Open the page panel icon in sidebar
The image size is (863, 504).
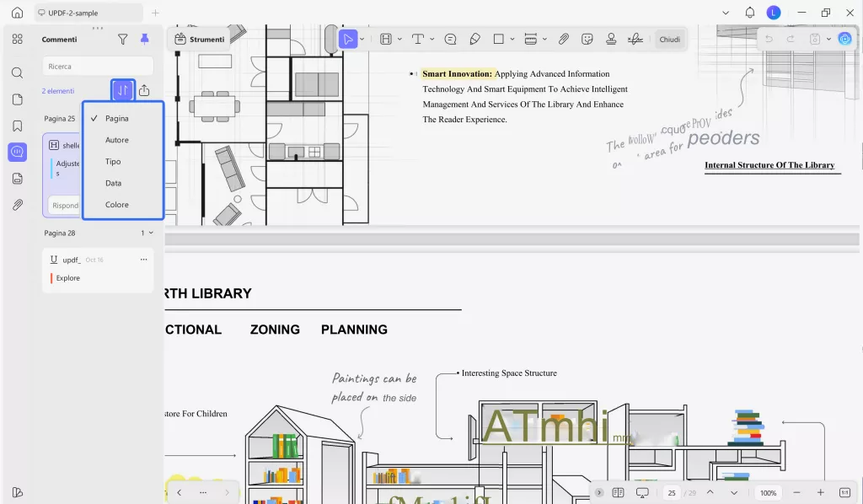[17, 99]
